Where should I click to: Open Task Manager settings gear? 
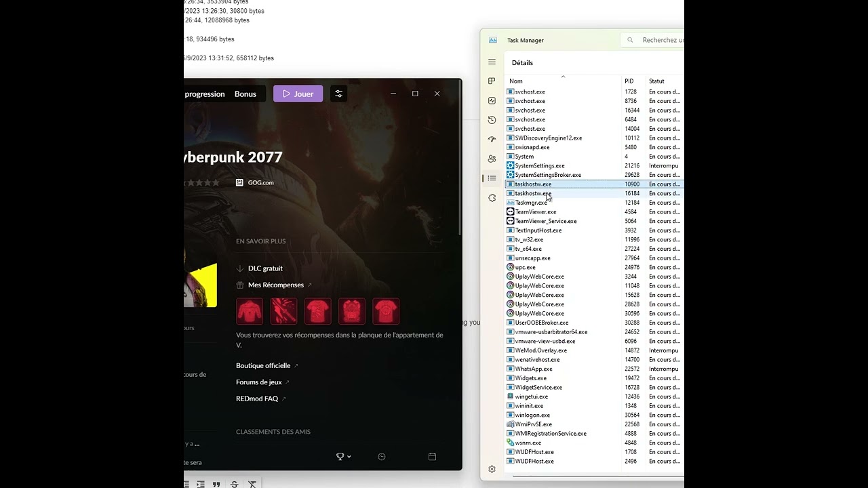click(492, 469)
